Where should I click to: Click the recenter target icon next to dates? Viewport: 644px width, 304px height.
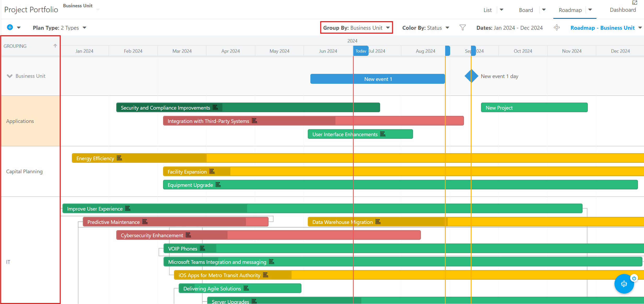557,27
